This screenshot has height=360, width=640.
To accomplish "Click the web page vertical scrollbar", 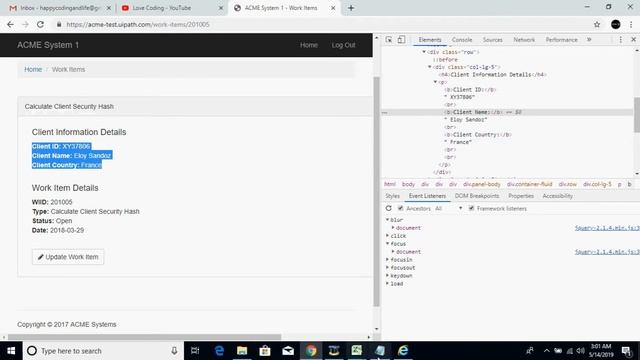I will [x=376, y=192].
